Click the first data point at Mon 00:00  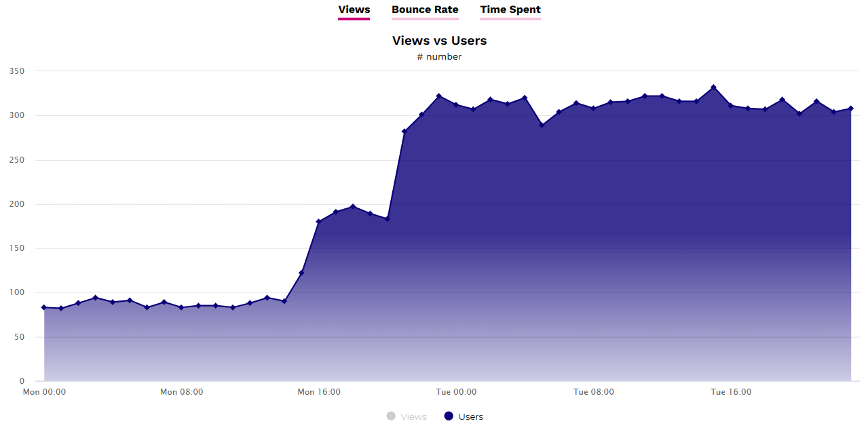click(x=44, y=307)
